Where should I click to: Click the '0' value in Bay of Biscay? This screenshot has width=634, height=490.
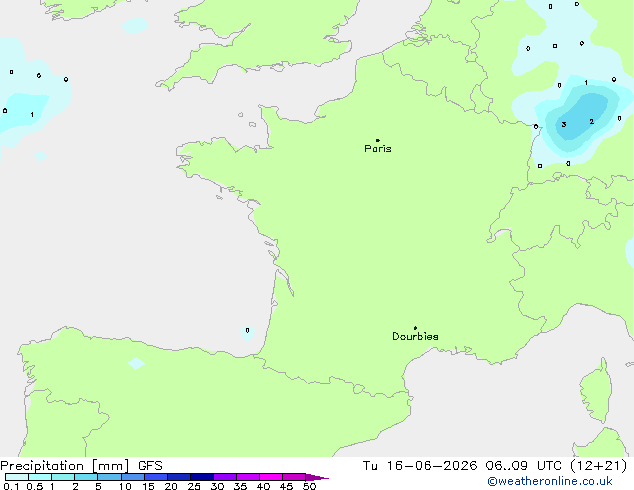[247, 330]
